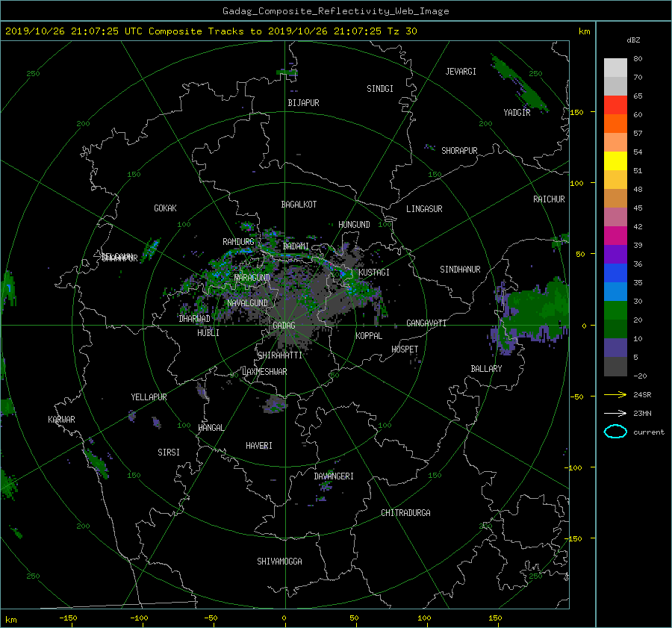Click the YADGIR city label
672x628 pixels.
[x=517, y=113]
